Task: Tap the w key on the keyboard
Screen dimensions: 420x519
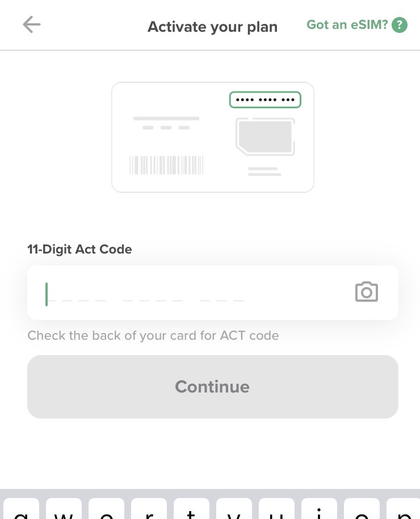Action: coord(64,509)
